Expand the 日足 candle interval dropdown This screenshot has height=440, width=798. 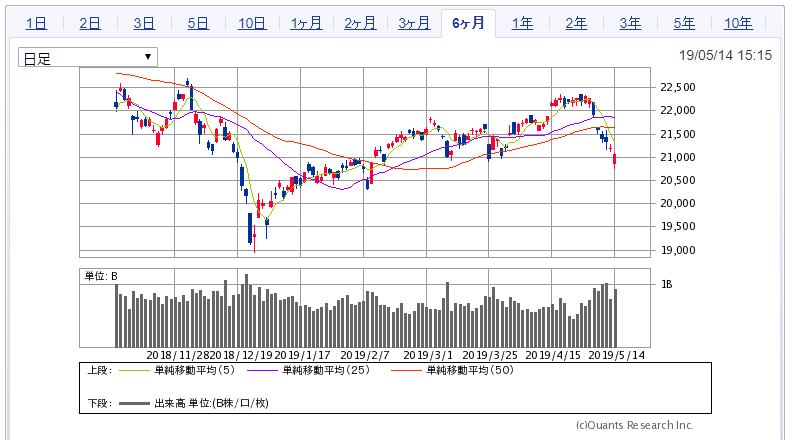click(88, 58)
